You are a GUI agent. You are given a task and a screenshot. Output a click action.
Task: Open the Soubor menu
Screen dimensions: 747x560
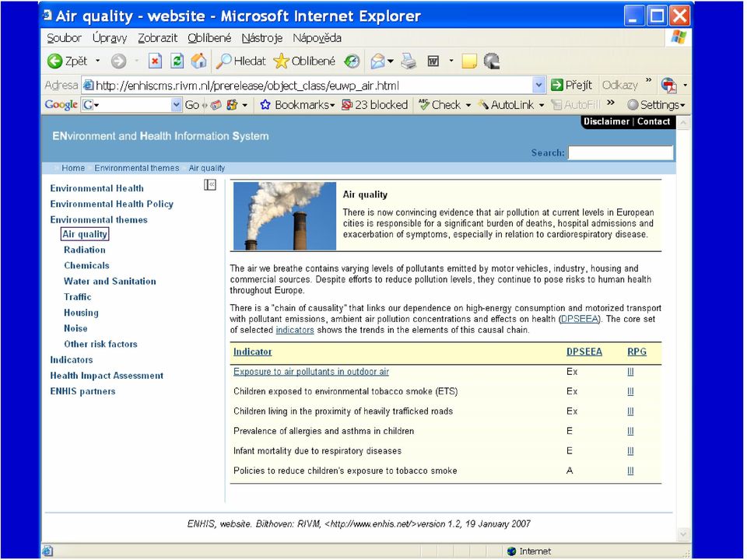pos(64,38)
